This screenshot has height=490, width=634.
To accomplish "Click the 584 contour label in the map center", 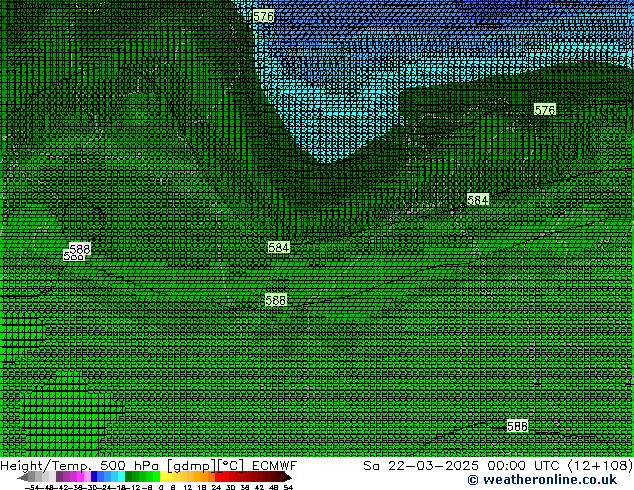I will 279,247.
